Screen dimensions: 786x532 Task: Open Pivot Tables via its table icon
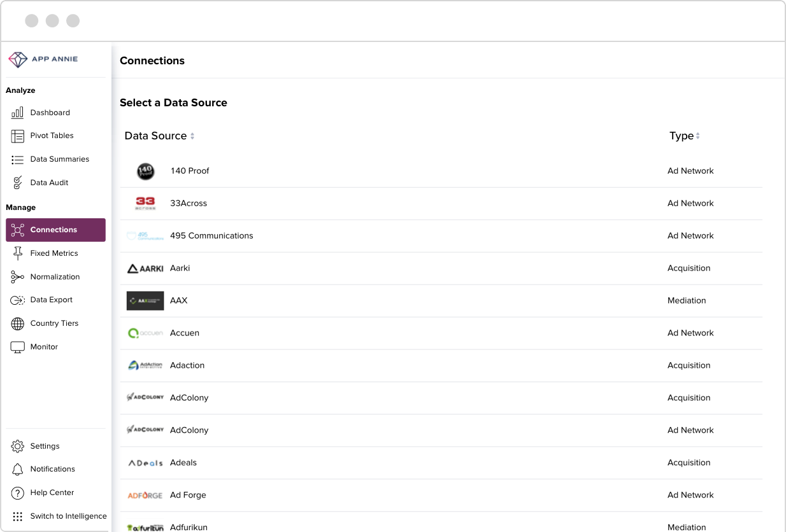(18, 136)
